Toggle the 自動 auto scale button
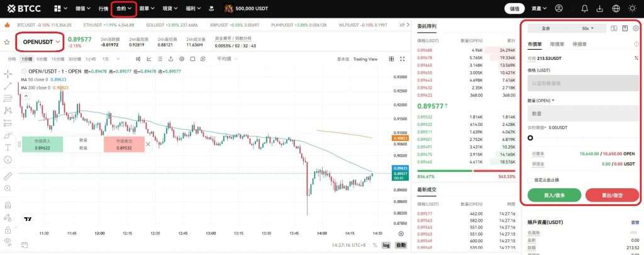This screenshot has width=644, height=255. (401, 244)
